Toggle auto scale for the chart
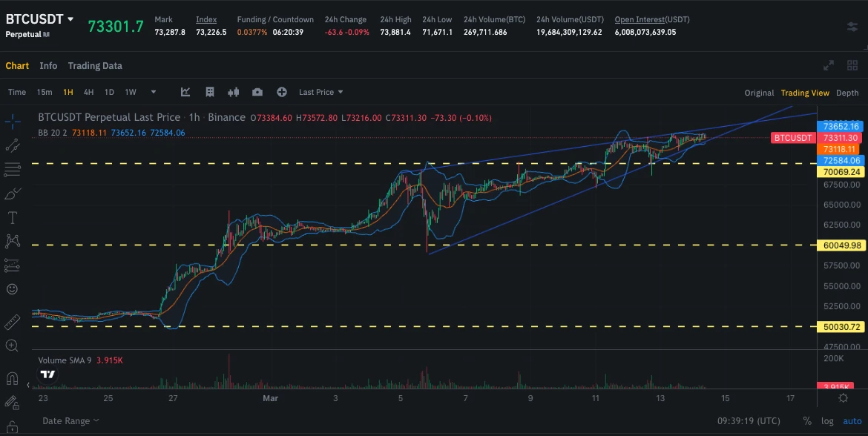 [x=852, y=421]
